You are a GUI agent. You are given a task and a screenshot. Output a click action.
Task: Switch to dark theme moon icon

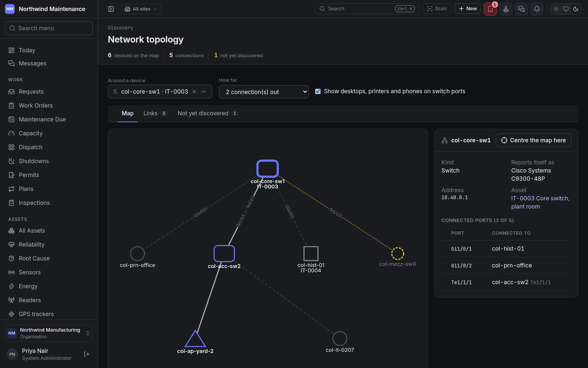click(576, 9)
